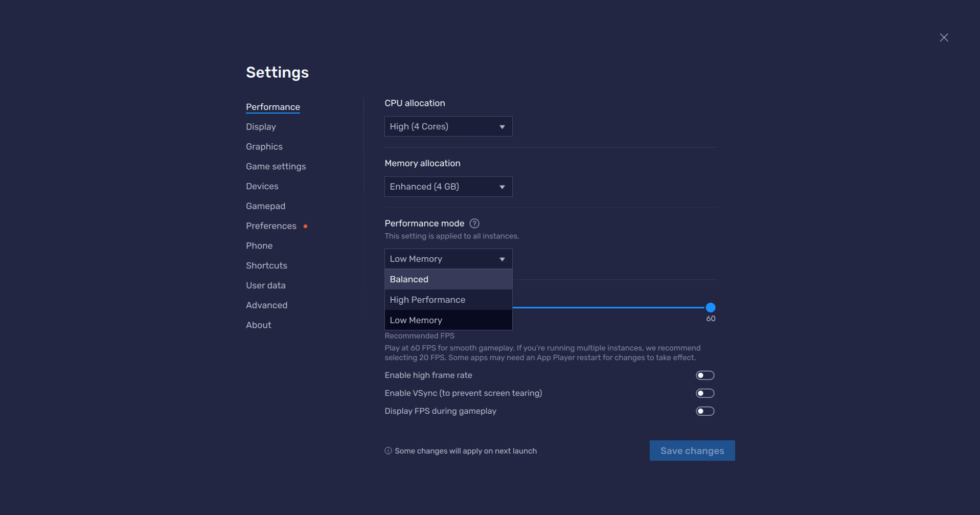The height and width of the screenshot is (515, 980).
Task: Expand CPU allocation dropdown
Action: pos(448,126)
